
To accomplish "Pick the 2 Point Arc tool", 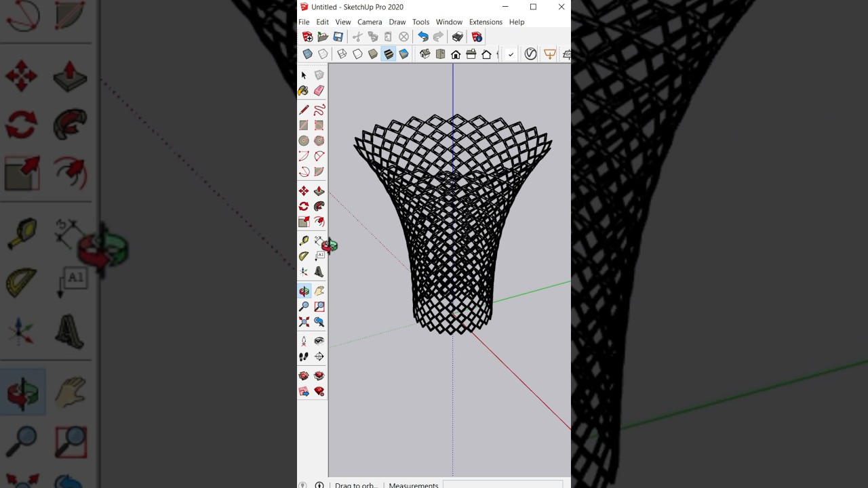I will (x=319, y=157).
